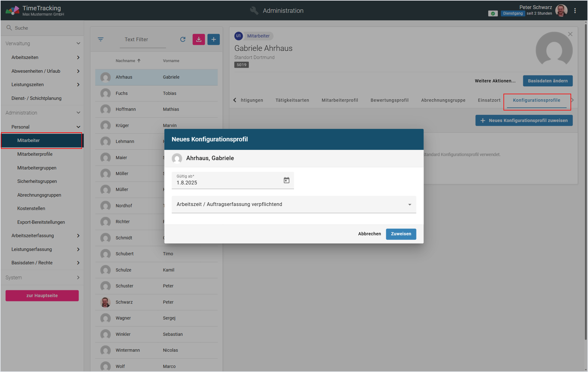
Task: Open the three-dot menu in header
Action: [x=575, y=11]
